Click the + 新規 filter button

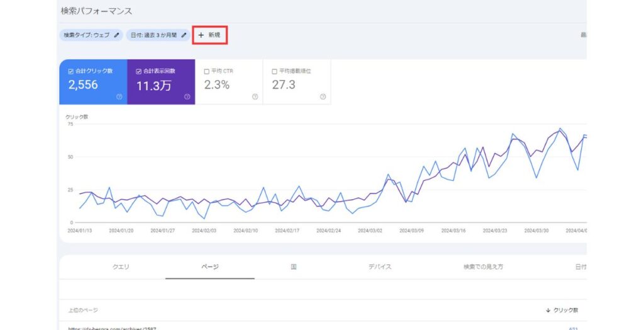(209, 35)
